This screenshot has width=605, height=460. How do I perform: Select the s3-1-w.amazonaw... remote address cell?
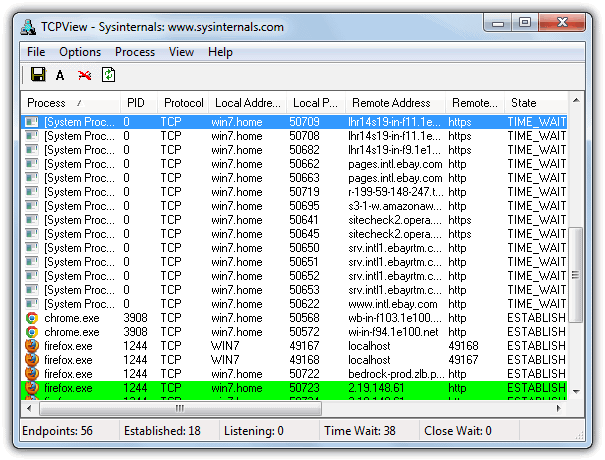[395, 206]
